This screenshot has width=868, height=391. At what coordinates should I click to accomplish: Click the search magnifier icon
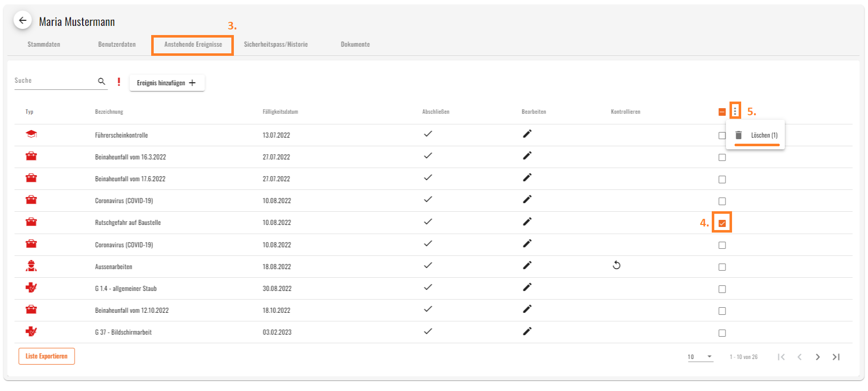[x=101, y=81]
